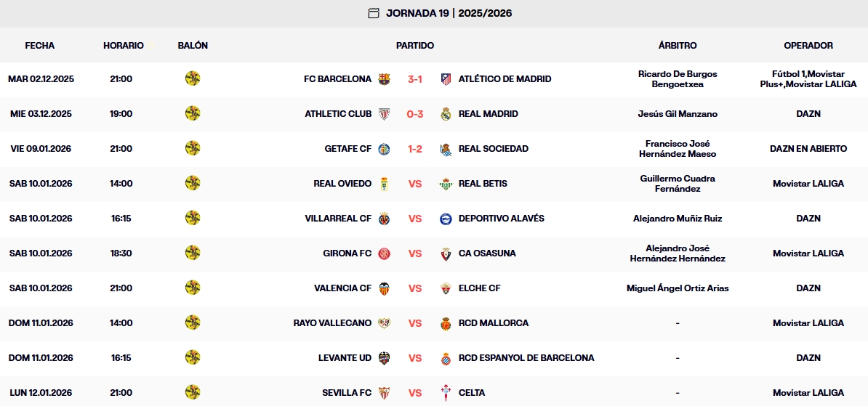Click the Real Madrid crest
This screenshot has width=868, height=406.
[446, 114]
